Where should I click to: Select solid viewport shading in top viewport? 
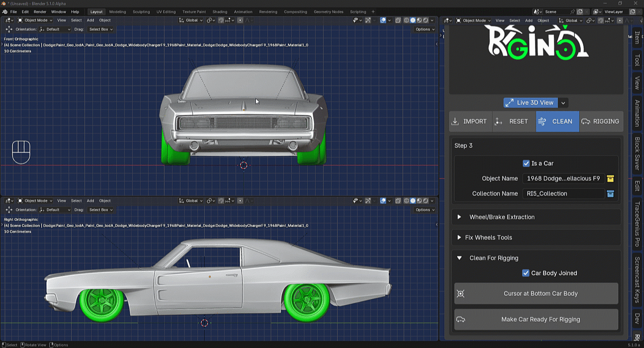click(x=413, y=20)
